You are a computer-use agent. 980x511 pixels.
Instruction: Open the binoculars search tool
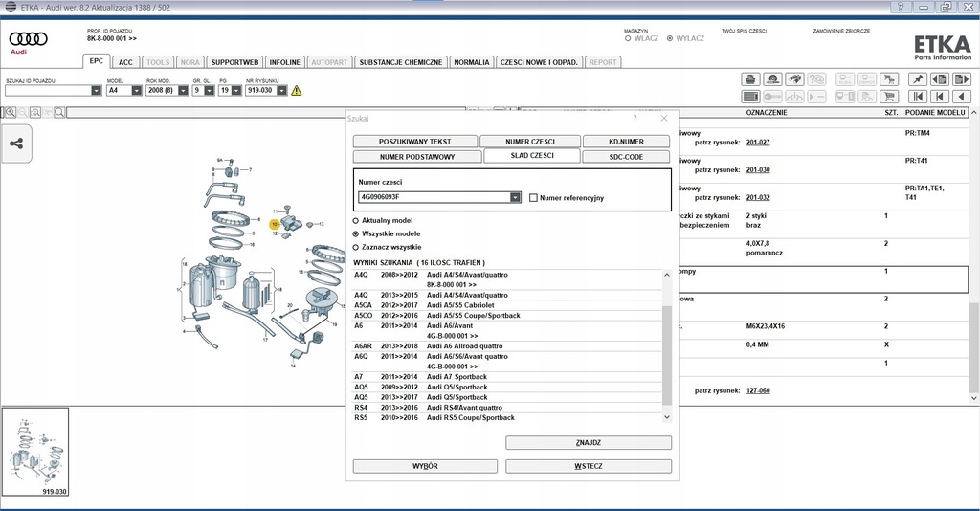pyautogui.click(x=794, y=79)
